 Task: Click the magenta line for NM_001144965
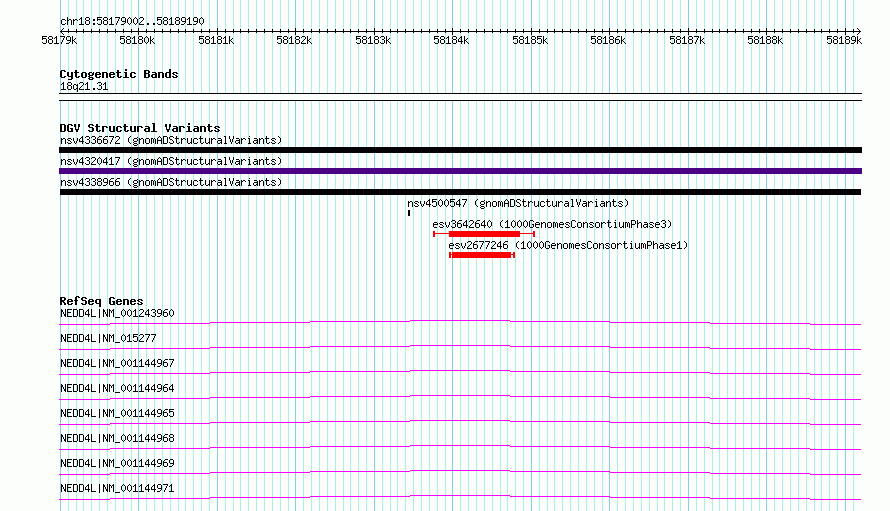pyautogui.click(x=460, y=422)
